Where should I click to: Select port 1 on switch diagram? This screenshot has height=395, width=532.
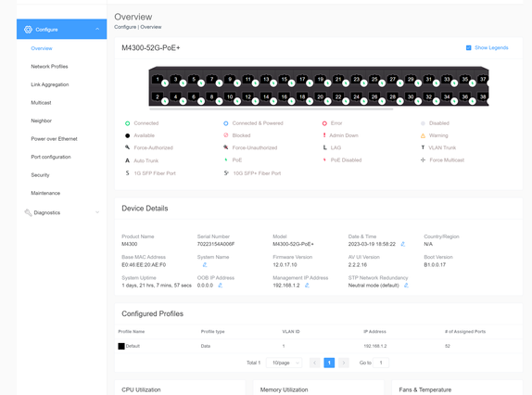[x=158, y=80]
